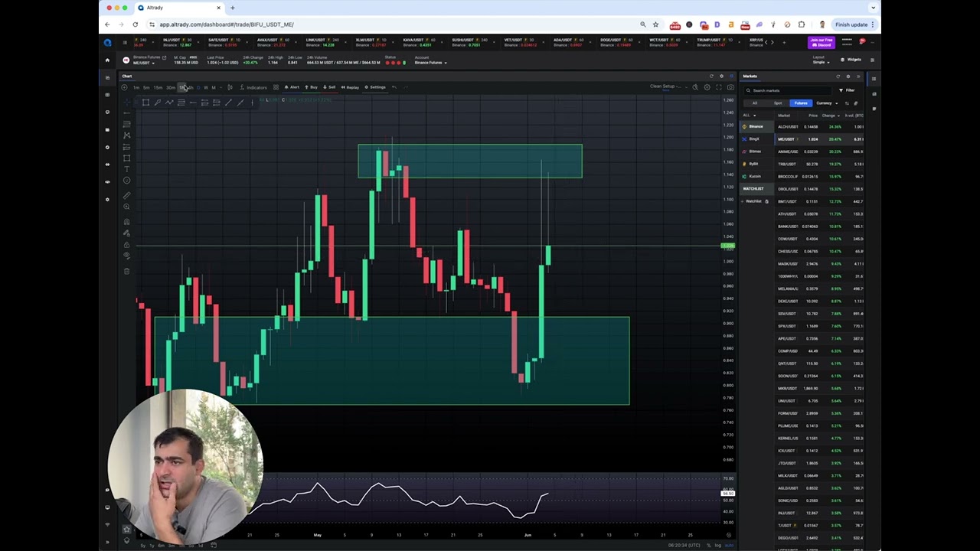Click the Buy button in chart toolbar

point(311,87)
